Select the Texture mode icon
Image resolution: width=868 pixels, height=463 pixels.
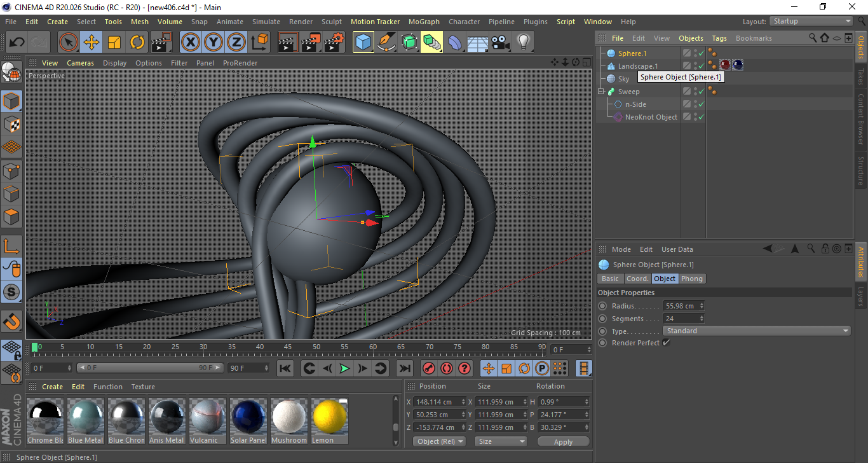pyautogui.click(x=11, y=124)
